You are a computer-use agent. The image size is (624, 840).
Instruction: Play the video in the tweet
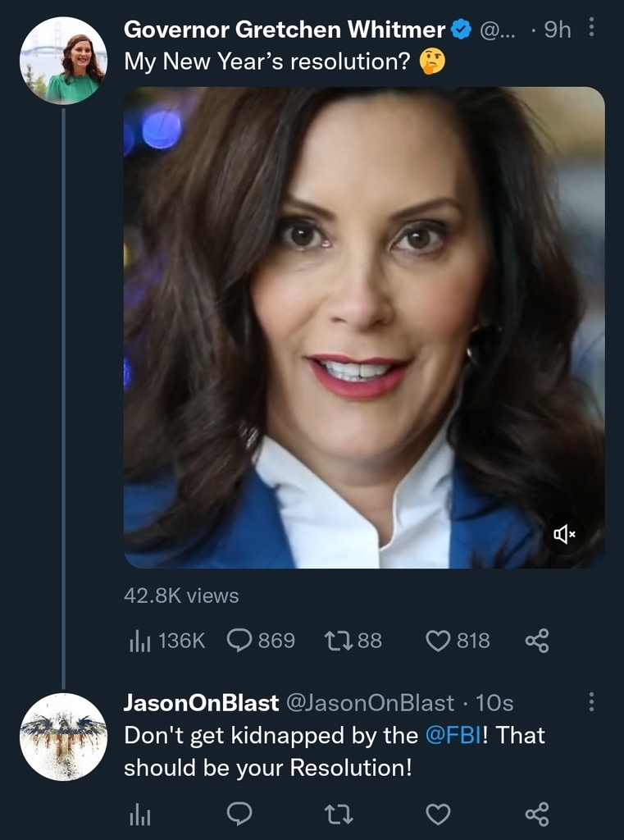click(x=364, y=327)
